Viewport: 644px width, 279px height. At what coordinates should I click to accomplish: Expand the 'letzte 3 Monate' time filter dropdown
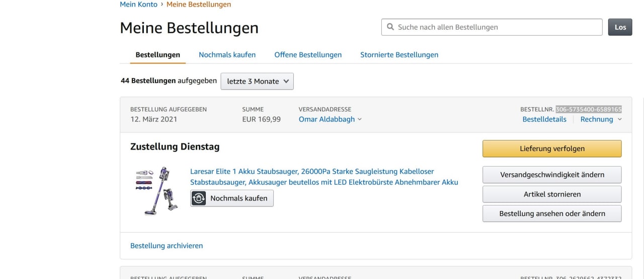click(257, 81)
